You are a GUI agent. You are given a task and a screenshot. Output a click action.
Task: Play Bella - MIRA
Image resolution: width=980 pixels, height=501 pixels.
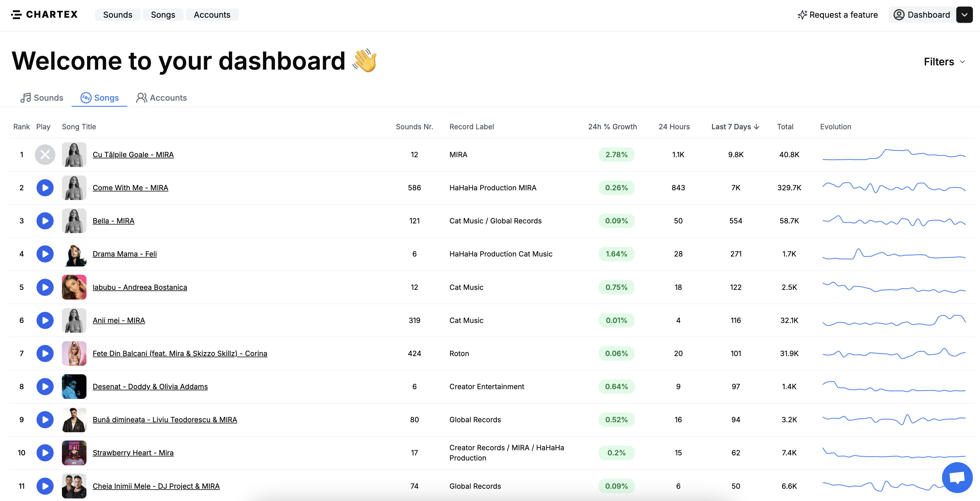45,221
